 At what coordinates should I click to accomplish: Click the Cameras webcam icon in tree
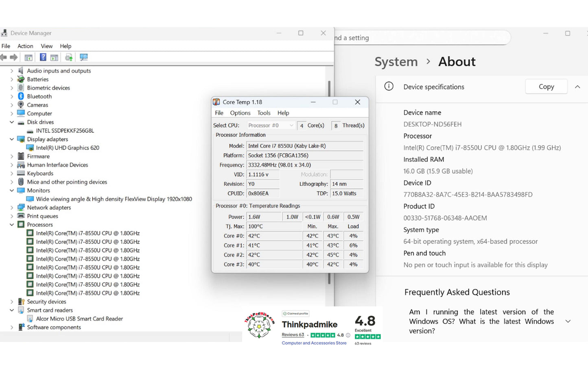(x=21, y=105)
